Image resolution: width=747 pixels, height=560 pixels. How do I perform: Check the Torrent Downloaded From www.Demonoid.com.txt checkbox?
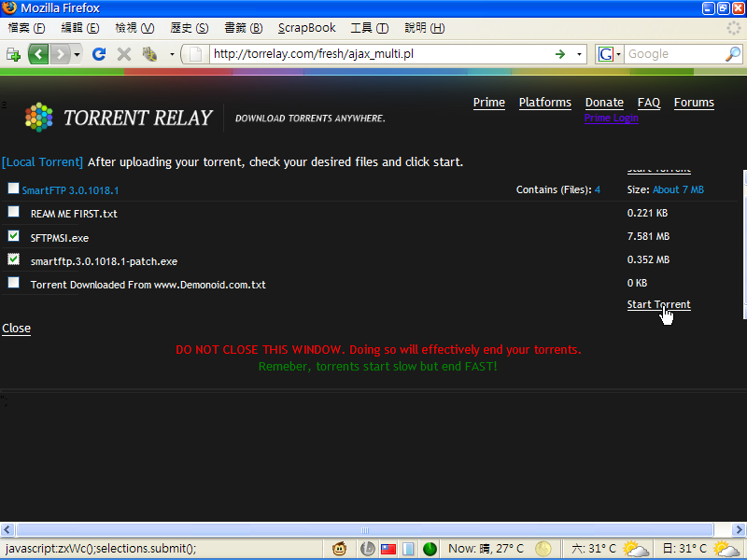tap(13, 283)
